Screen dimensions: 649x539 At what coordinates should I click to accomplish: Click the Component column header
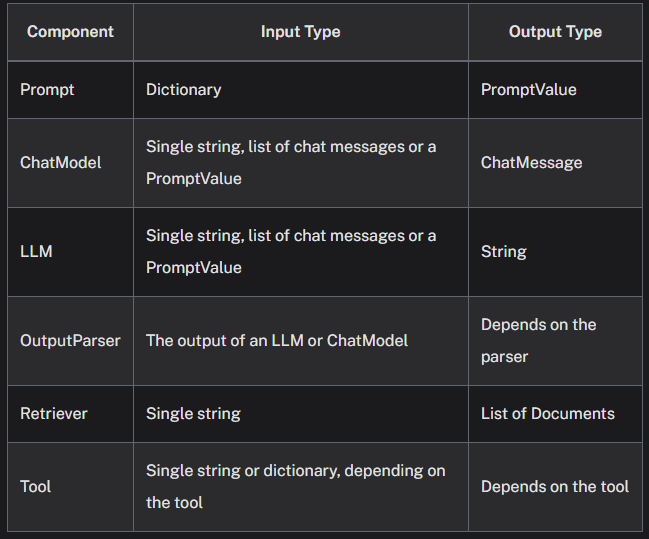[x=70, y=31]
